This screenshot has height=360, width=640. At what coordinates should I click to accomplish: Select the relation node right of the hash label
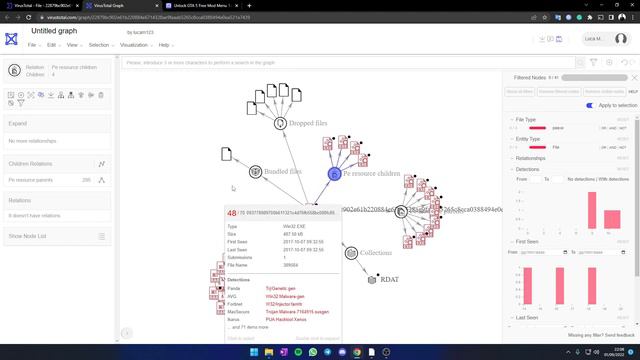401,211
